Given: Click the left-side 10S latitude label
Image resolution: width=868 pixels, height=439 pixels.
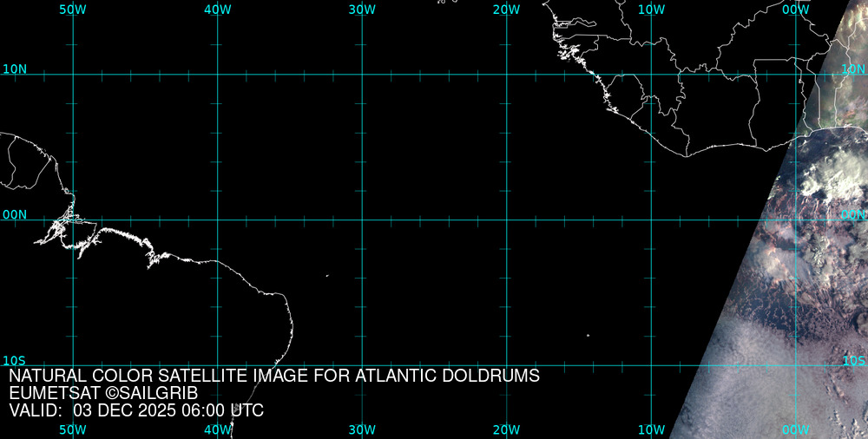Looking at the screenshot, I should click(x=14, y=360).
